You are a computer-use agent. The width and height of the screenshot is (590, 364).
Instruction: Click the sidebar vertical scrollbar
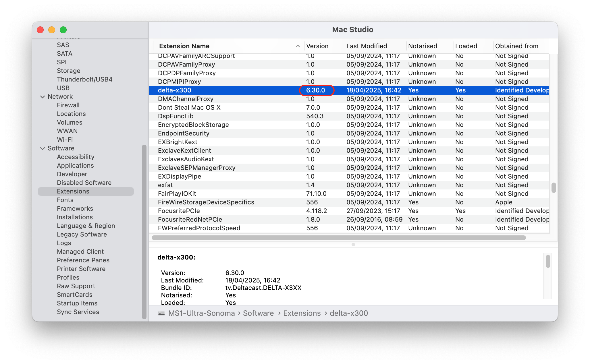(144, 232)
